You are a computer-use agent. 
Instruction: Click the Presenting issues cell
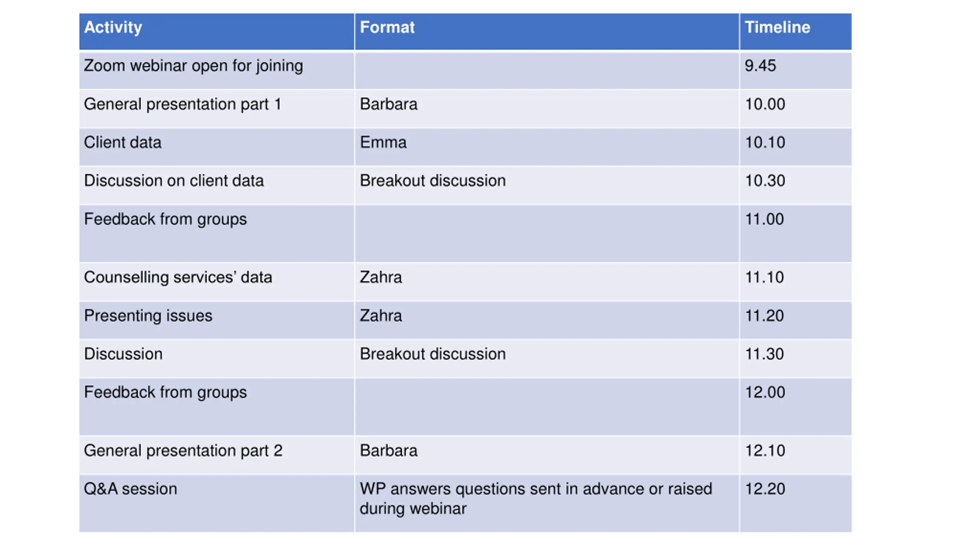(217, 320)
